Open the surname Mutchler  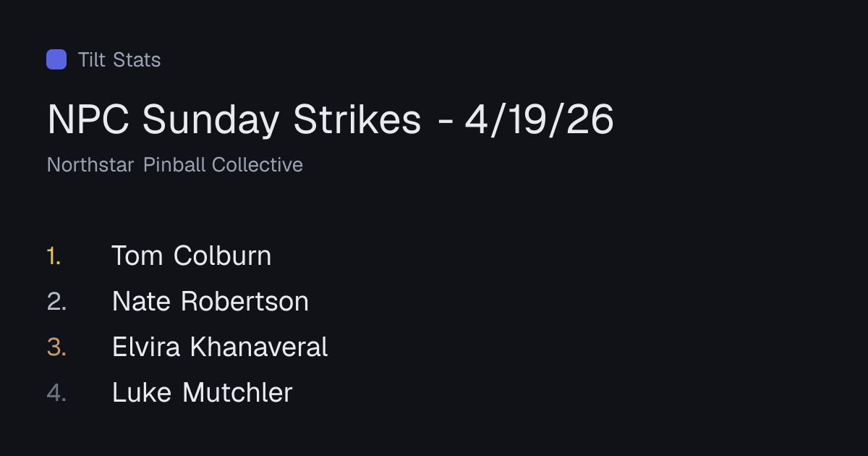(x=237, y=392)
